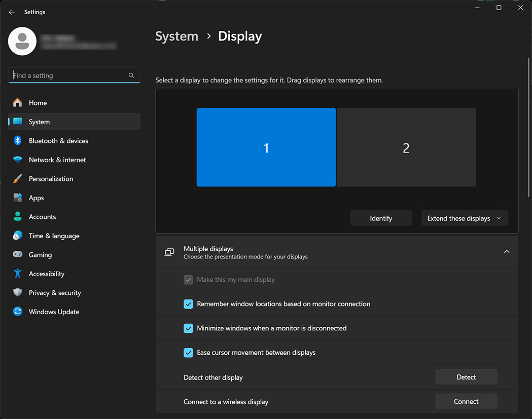Click the Home icon in sidebar
This screenshot has height=419, width=532.
coord(18,103)
